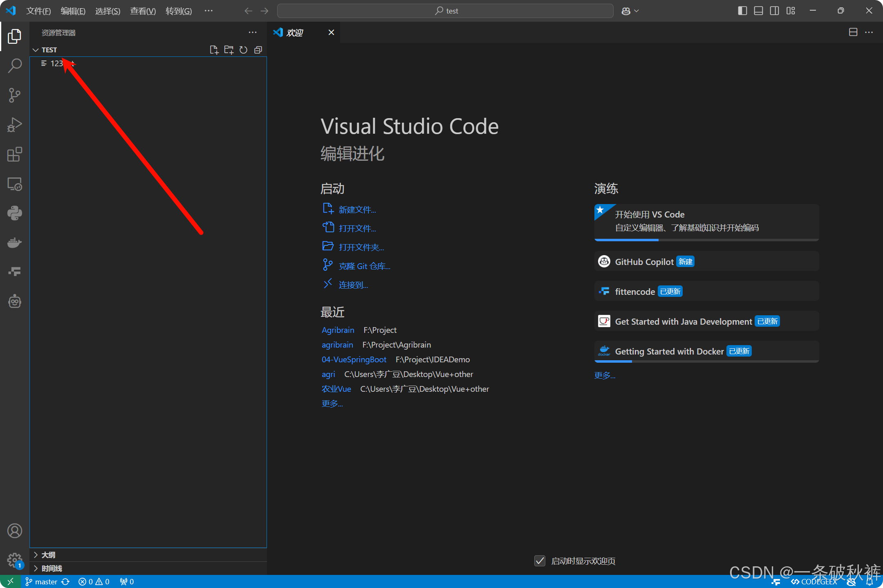Open the 查看(V) menu
Image resolution: width=883 pixels, height=588 pixels.
tap(143, 11)
